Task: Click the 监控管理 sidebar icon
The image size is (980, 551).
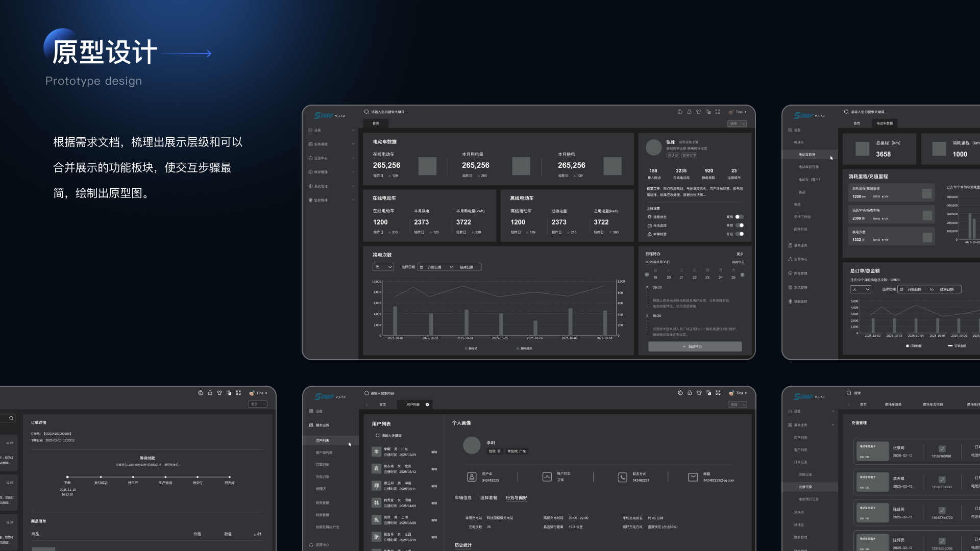Action: point(310,200)
